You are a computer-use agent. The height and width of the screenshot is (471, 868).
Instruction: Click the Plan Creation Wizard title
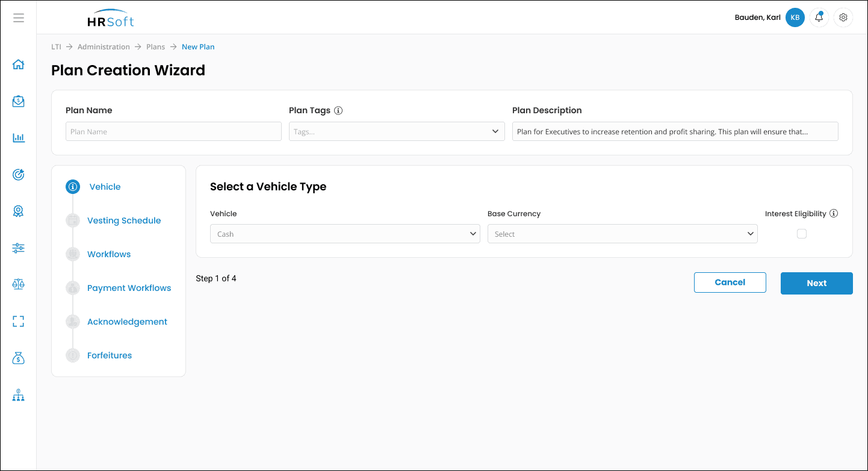coord(128,70)
